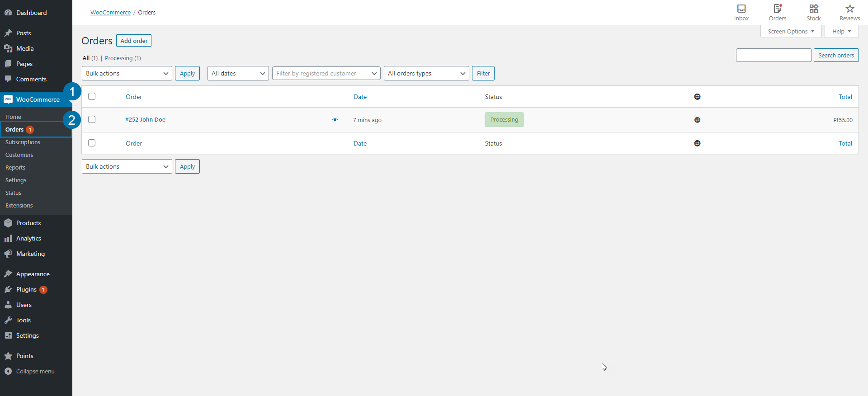This screenshot has height=396, width=868.
Task: Click the header row column icon near Total
Action: point(698,97)
